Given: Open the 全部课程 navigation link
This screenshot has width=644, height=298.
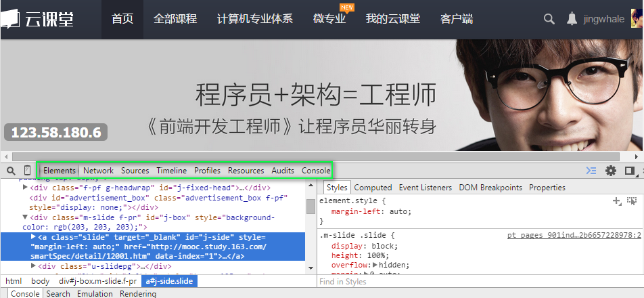Looking at the screenshot, I should (x=175, y=19).
